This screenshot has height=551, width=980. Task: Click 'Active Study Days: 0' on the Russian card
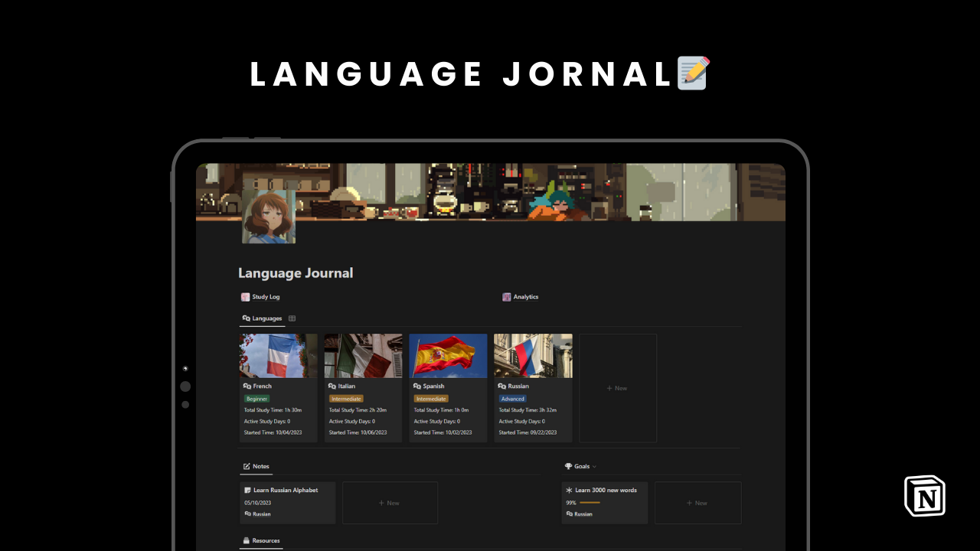point(522,421)
